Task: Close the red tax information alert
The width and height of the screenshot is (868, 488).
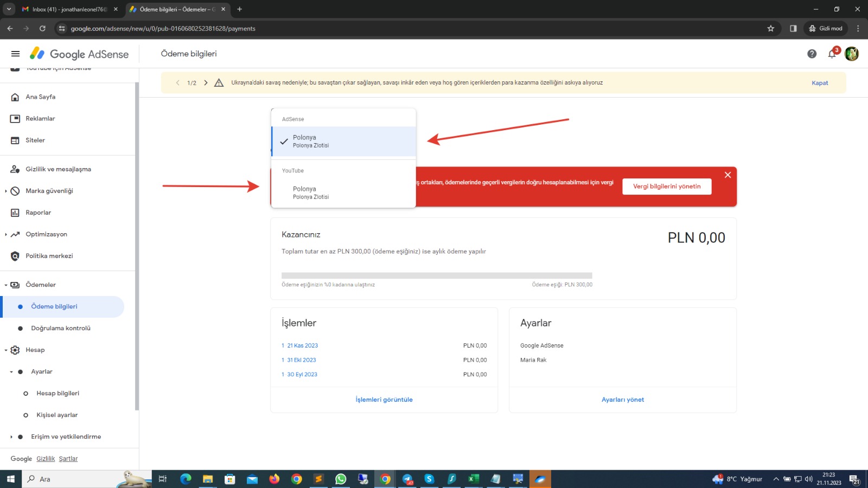Action: [x=727, y=175]
